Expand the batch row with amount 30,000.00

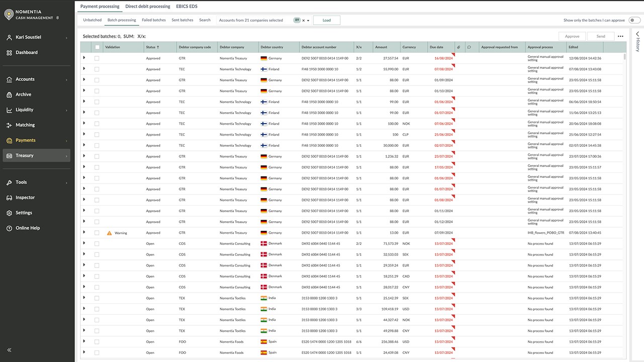tap(84, 145)
